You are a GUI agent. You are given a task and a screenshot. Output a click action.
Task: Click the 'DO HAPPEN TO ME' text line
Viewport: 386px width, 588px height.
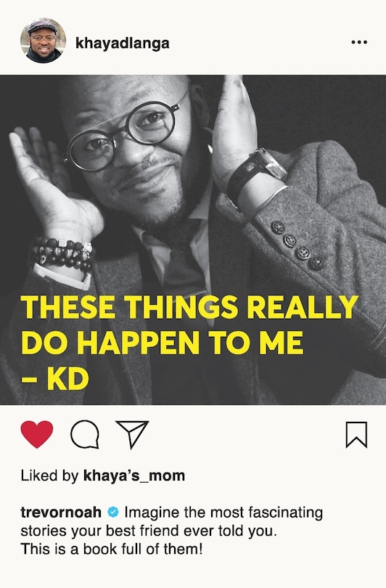click(163, 343)
